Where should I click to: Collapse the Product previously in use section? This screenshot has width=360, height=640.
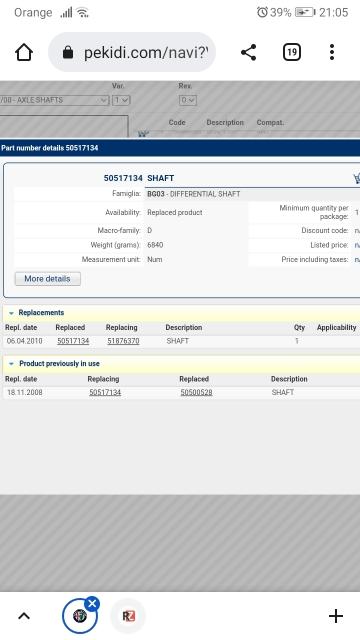11,364
